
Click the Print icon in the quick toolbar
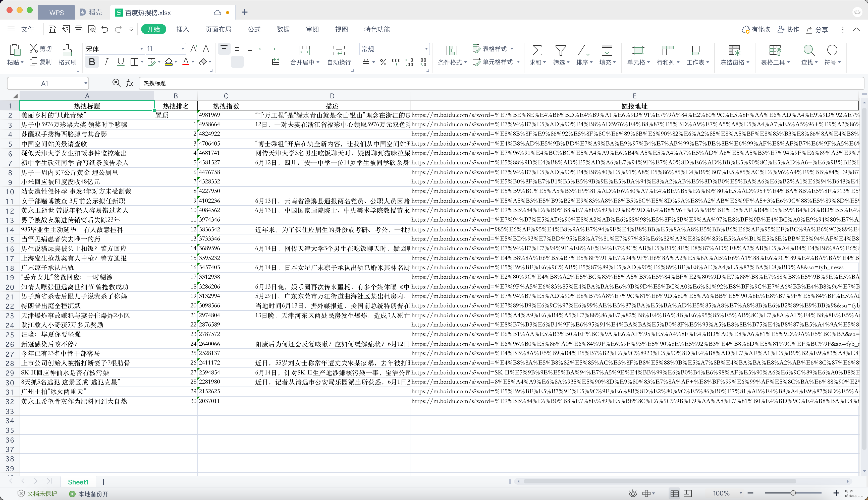[79, 29]
